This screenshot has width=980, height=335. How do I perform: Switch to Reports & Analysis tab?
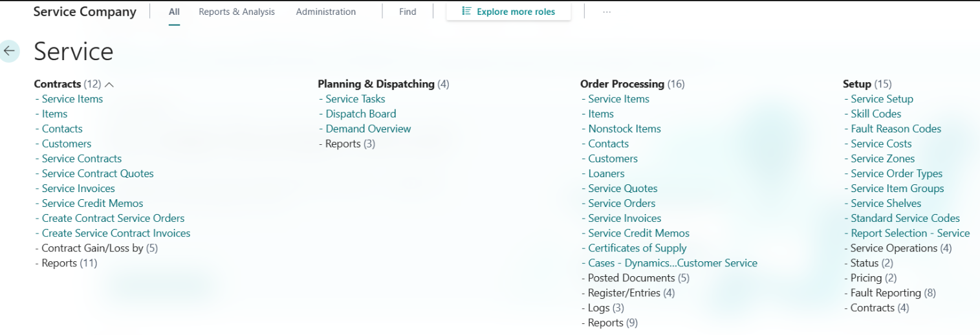(x=236, y=12)
